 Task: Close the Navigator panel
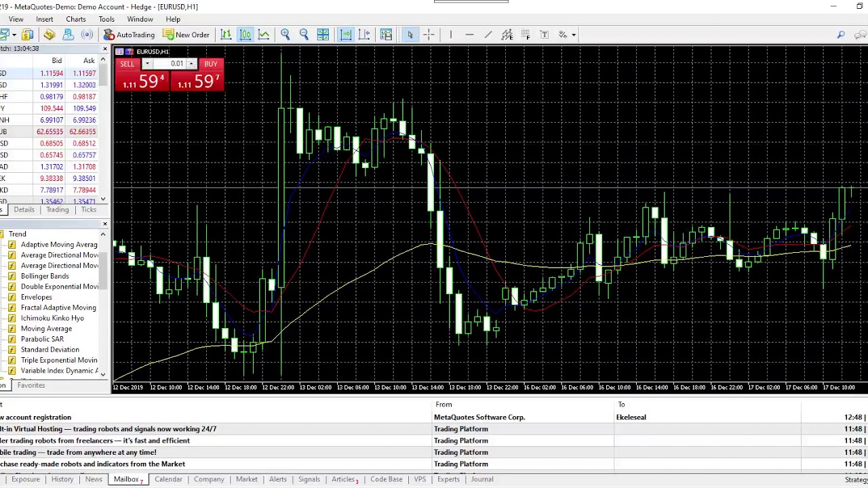click(x=104, y=224)
